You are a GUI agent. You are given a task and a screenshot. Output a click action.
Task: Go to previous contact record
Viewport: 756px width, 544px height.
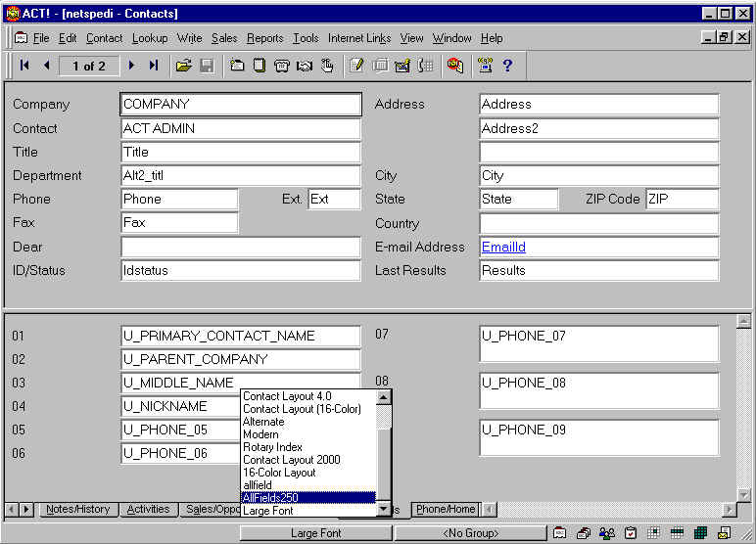(47, 65)
